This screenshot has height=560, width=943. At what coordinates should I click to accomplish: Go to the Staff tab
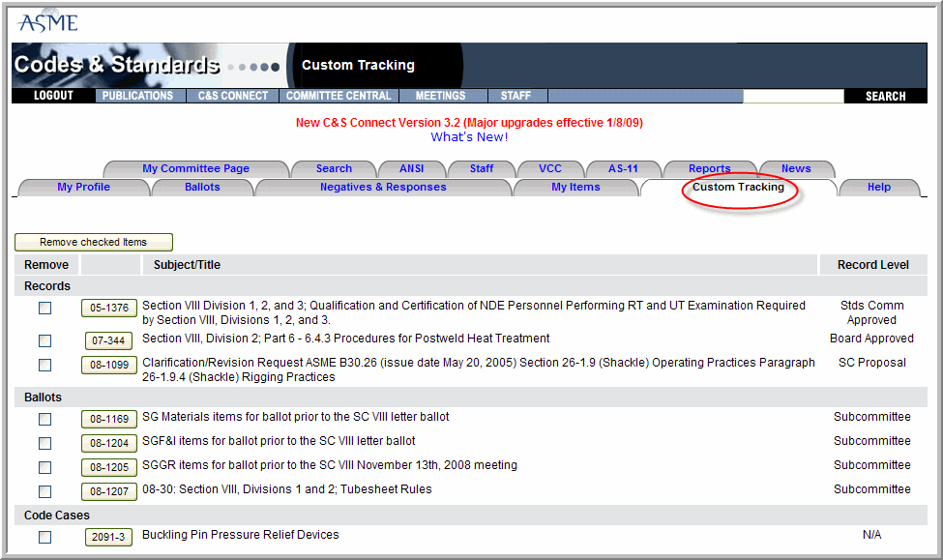[x=482, y=168]
